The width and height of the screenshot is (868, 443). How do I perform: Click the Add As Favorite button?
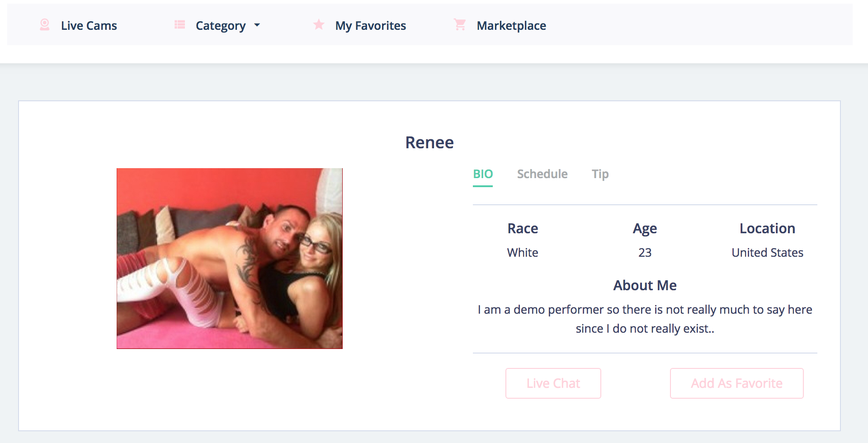pos(737,383)
